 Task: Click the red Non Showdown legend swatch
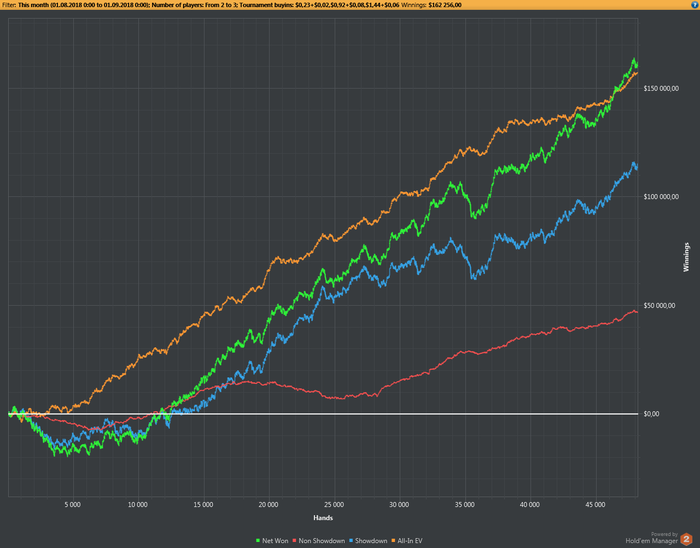294,541
